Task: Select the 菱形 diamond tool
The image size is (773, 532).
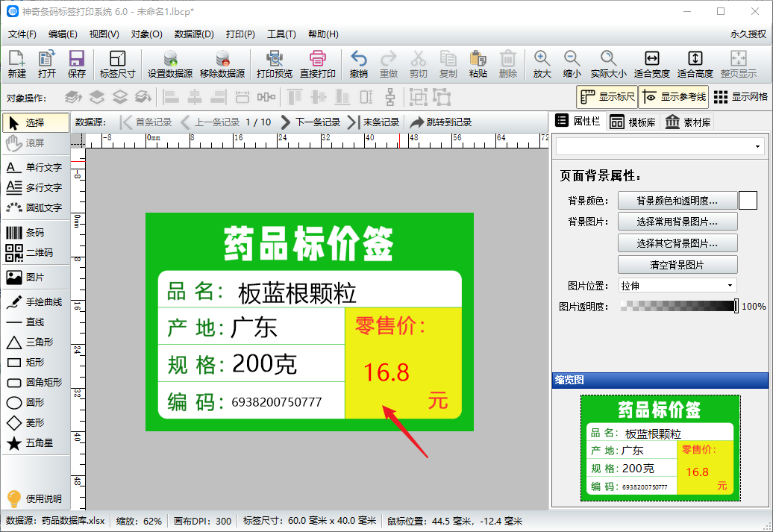Action: point(34,422)
